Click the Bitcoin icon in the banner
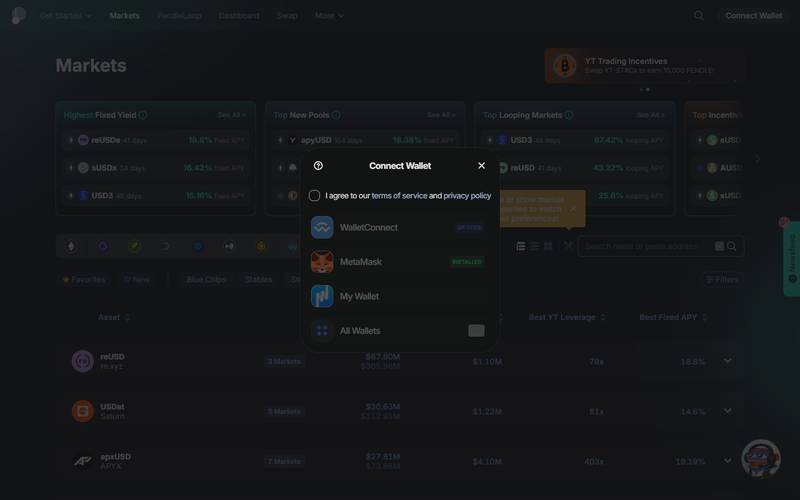Screen dimensions: 800x500 [x=564, y=65]
